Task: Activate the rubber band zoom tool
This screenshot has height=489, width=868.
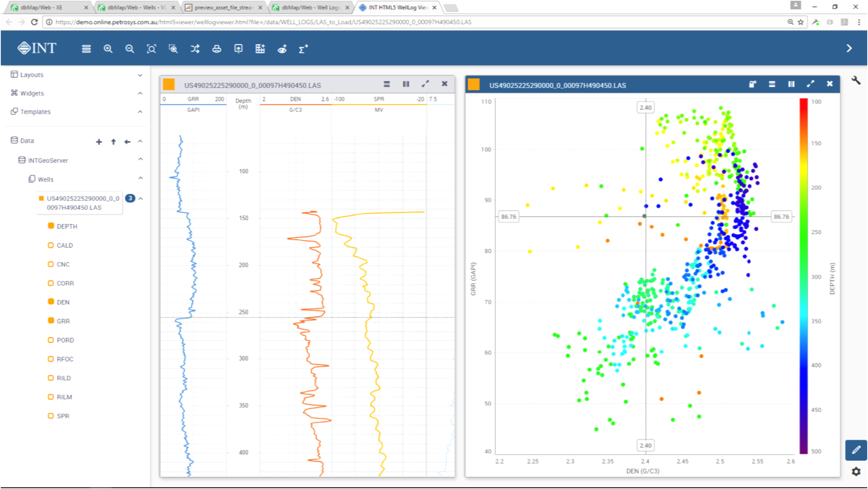Action: (173, 49)
